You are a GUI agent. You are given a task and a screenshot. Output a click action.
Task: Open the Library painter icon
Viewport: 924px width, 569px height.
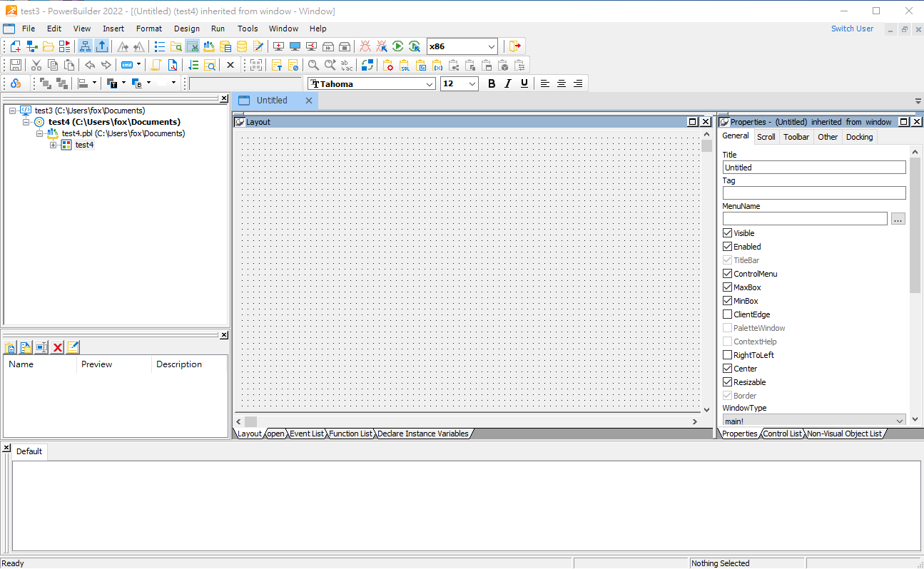pyautogui.click(x=209, y=46)
